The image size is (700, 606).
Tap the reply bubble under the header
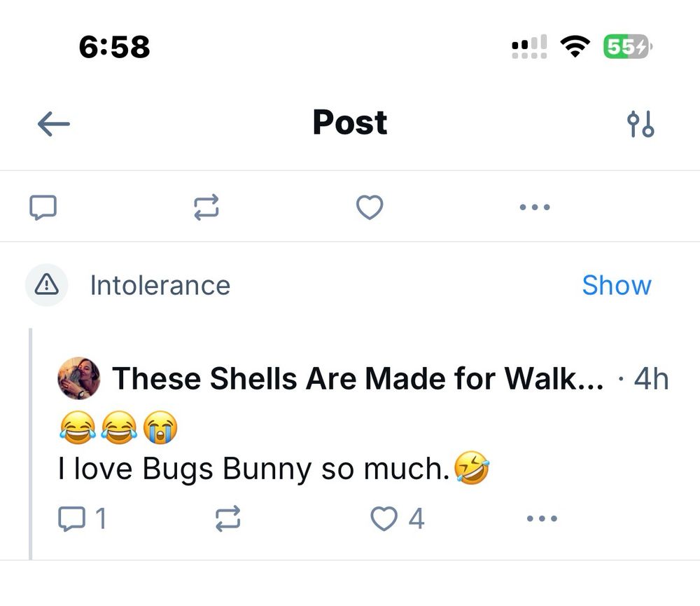(x=43, y=207)
